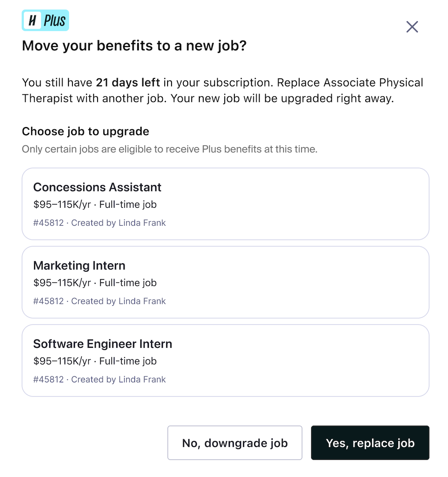448x477 pixels.
Task: Click the 'Choose job to upgrade' heading
Action: coord(86,131)
